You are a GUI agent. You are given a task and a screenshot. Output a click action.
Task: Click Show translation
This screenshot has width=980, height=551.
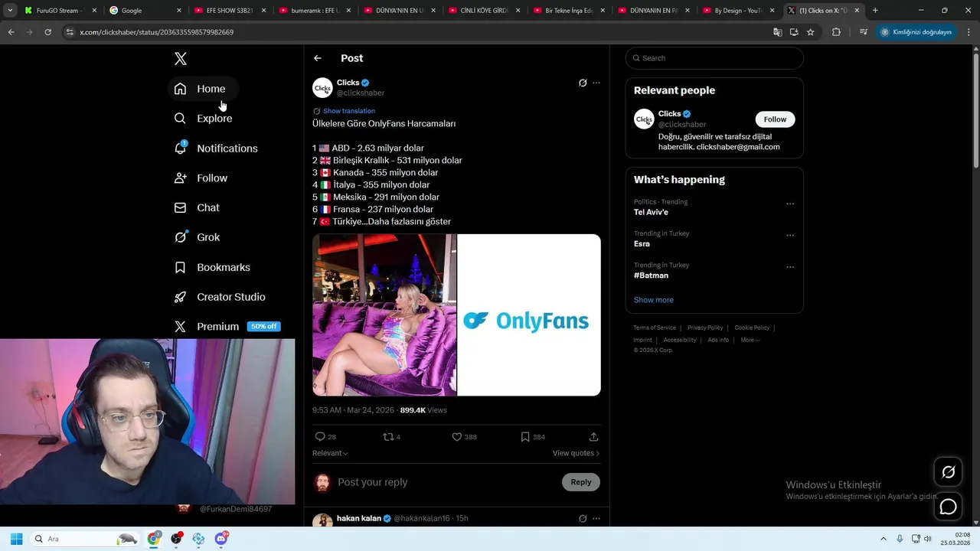(x=349, y=111)
